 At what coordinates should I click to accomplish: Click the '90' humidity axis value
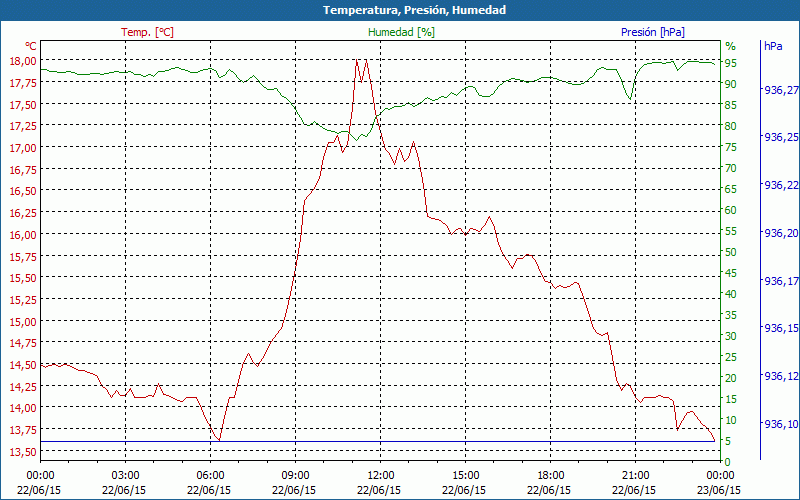(731, 84)
